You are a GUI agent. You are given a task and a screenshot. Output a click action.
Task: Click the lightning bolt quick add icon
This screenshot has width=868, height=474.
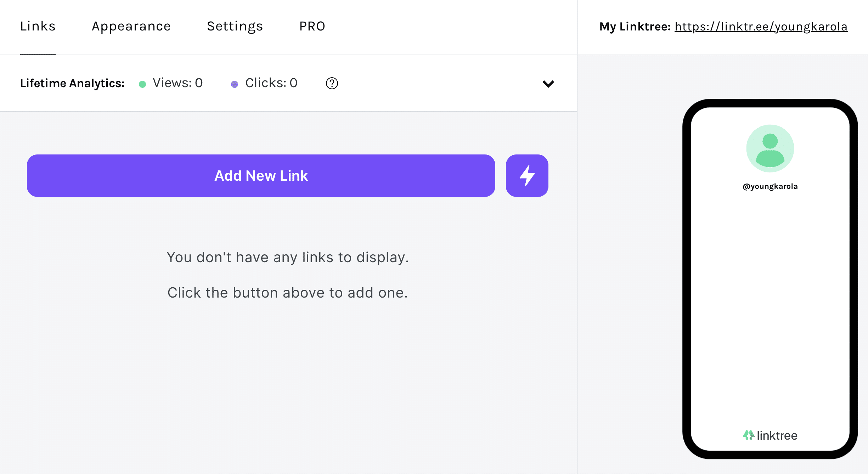[526, 175]
